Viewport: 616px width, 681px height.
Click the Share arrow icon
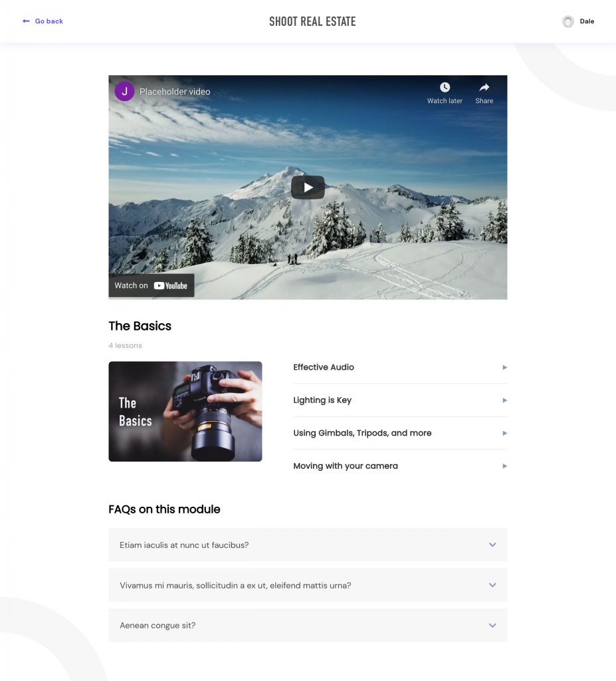484,87
